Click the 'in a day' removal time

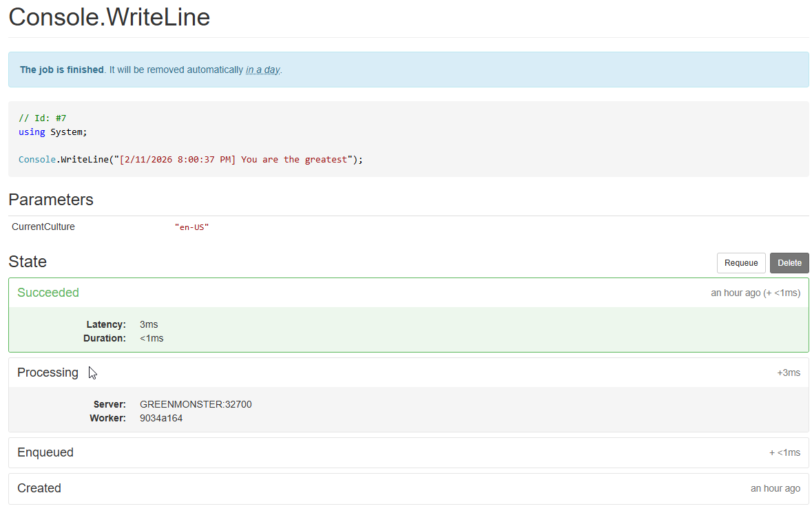[262, 70]
